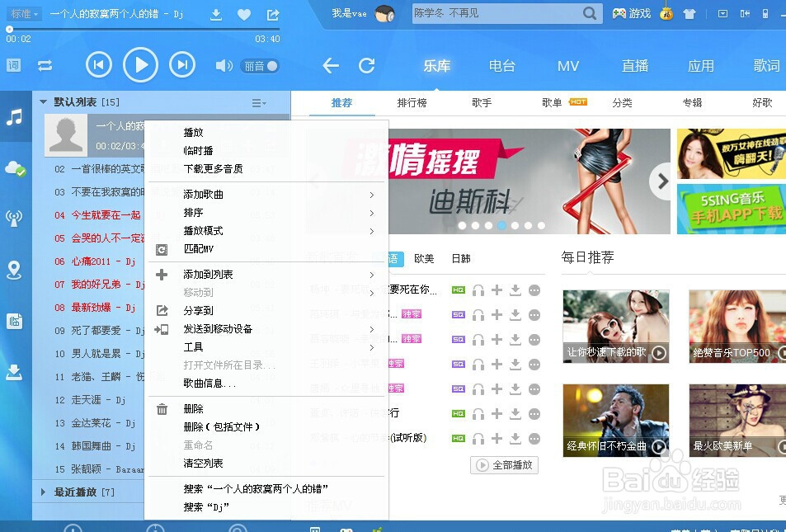The height and width of the screenshot is (532, 786).
Task: Open the 让你秒速下载的歌 playlist thumbnail
Action: point(616,326)
